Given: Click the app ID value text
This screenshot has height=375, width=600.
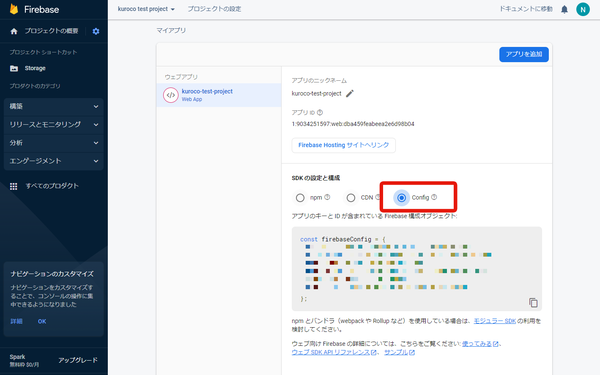Looking at the screenshot, I should (x=353, y=124).
